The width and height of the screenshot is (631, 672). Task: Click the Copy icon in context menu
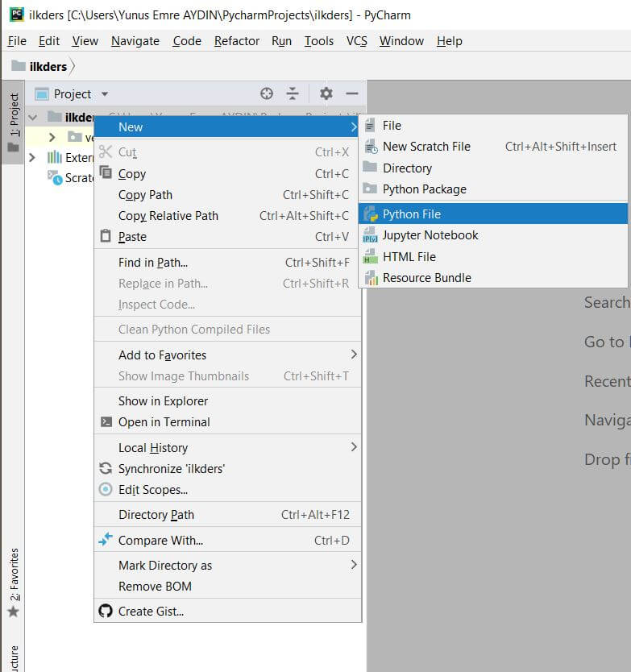(106, 172)
